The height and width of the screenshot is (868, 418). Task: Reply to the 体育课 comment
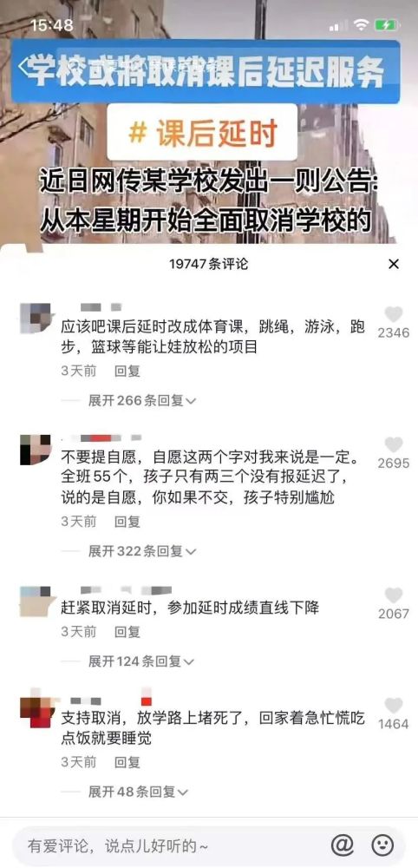tap(127, 371)
